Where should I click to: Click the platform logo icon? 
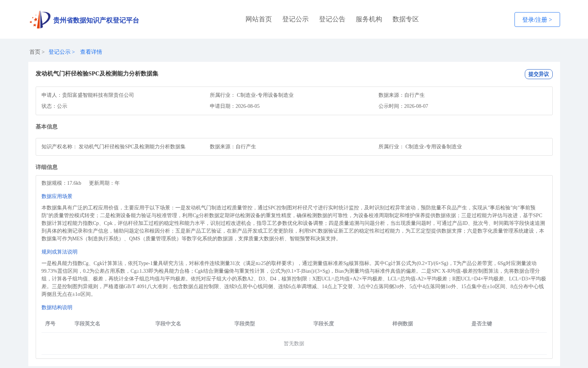pyautogui.click(x=40, y=20)
